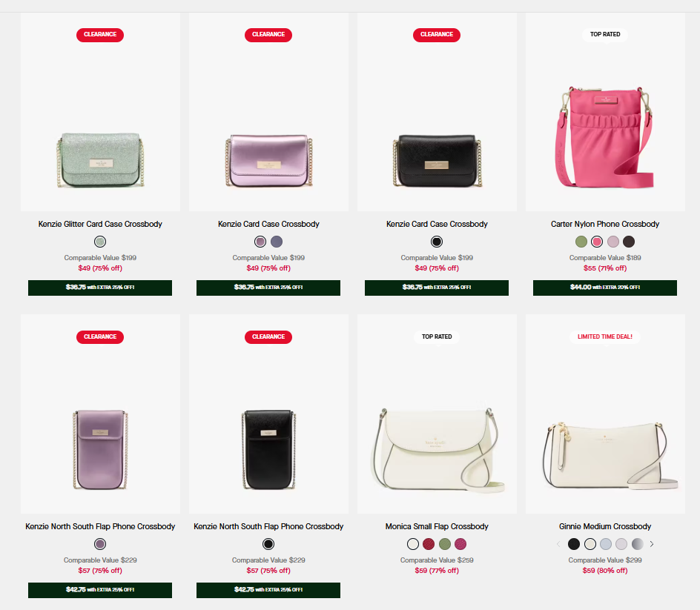This screenshot has width=700, height=610.
Task: Click the previous colors arrow for Ginnie Medium Crossbody
Action: point(558,544)
